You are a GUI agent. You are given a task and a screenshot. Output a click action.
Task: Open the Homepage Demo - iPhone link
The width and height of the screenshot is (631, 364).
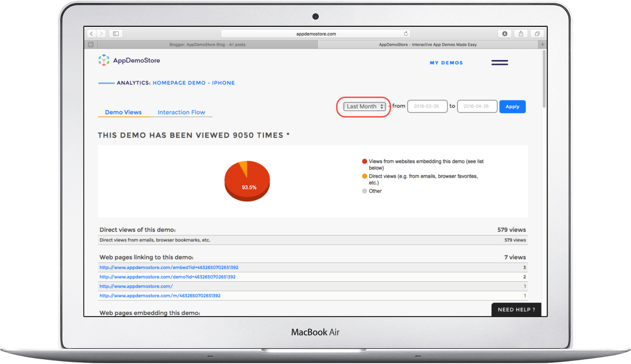point(194,83)
